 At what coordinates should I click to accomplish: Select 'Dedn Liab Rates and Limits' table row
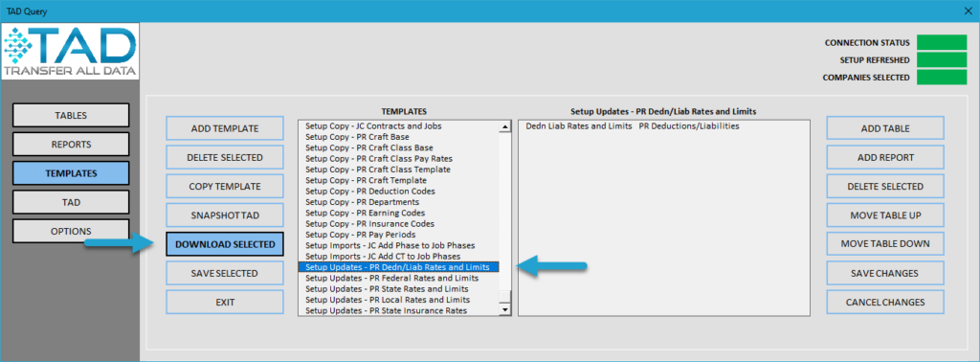[664, 125]
